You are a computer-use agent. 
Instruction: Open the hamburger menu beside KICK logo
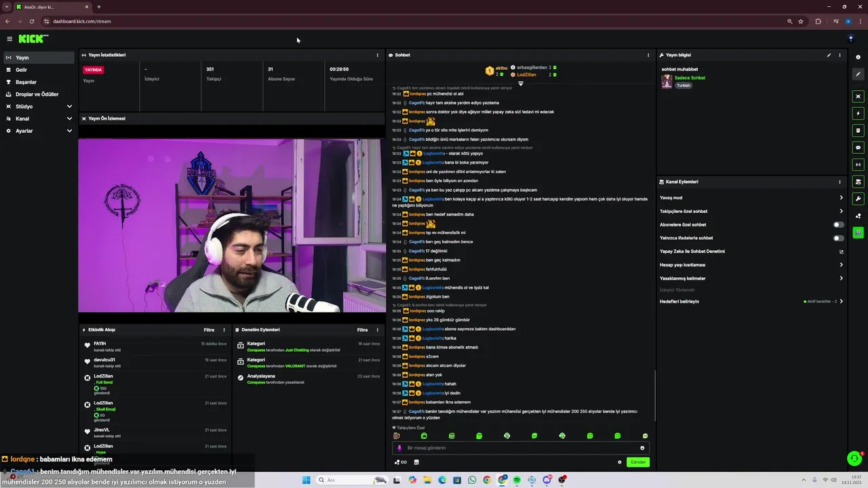click(9, 39)
